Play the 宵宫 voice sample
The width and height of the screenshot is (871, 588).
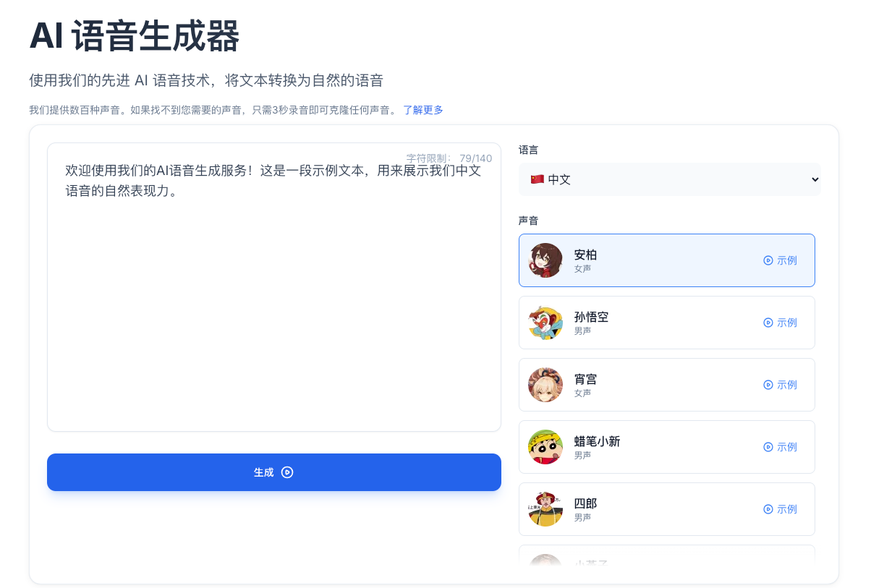tap(780, 385)
